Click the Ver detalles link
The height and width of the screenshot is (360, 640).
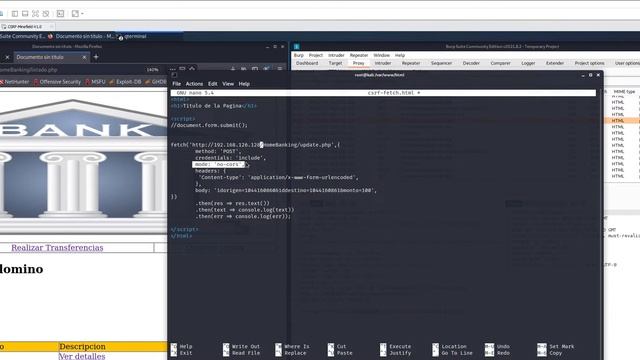82,356
